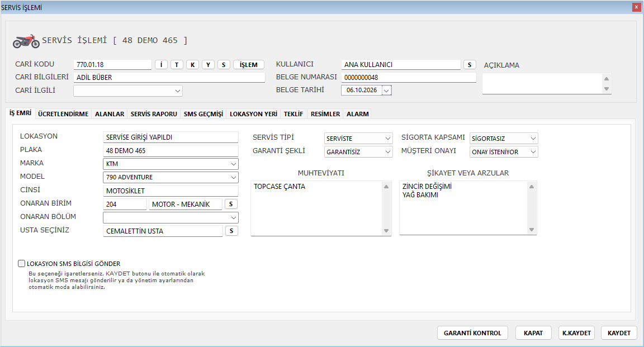Image resolution: width=644 pixels, height=347 pixels.
Task: Open the BELGE TARİHİ date picker arrow
Action: click(386, 91)
